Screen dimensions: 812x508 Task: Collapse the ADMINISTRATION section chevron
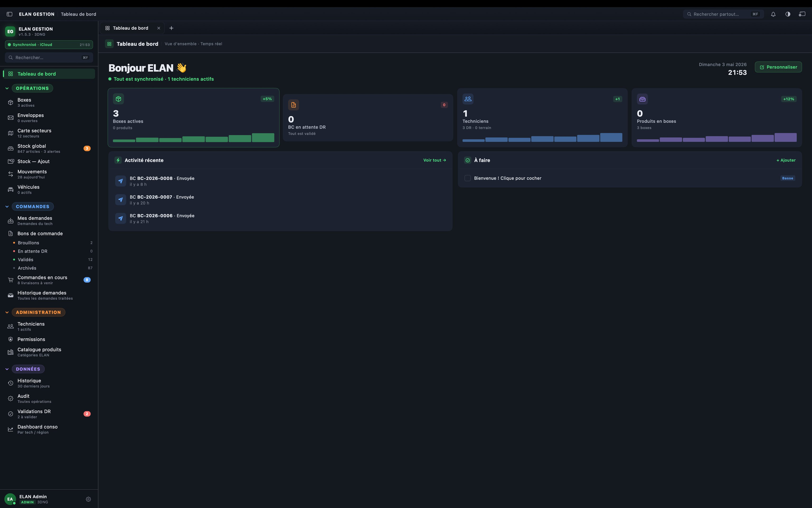[x=7, y=312]
